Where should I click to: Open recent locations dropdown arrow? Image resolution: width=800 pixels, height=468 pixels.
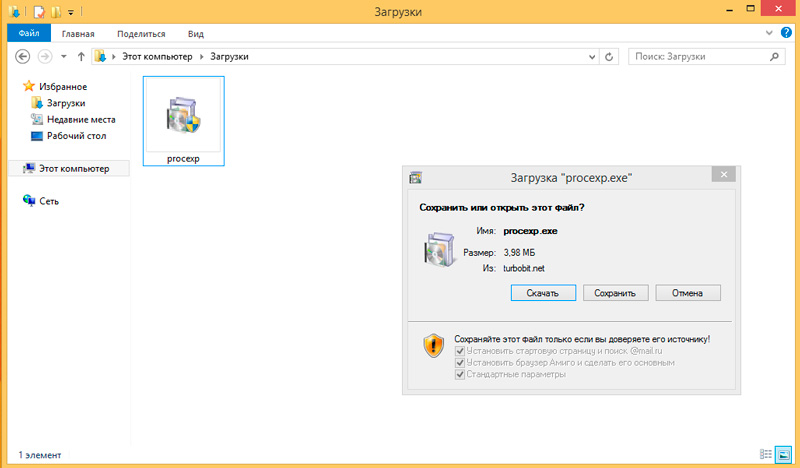(x=64, y=57)
